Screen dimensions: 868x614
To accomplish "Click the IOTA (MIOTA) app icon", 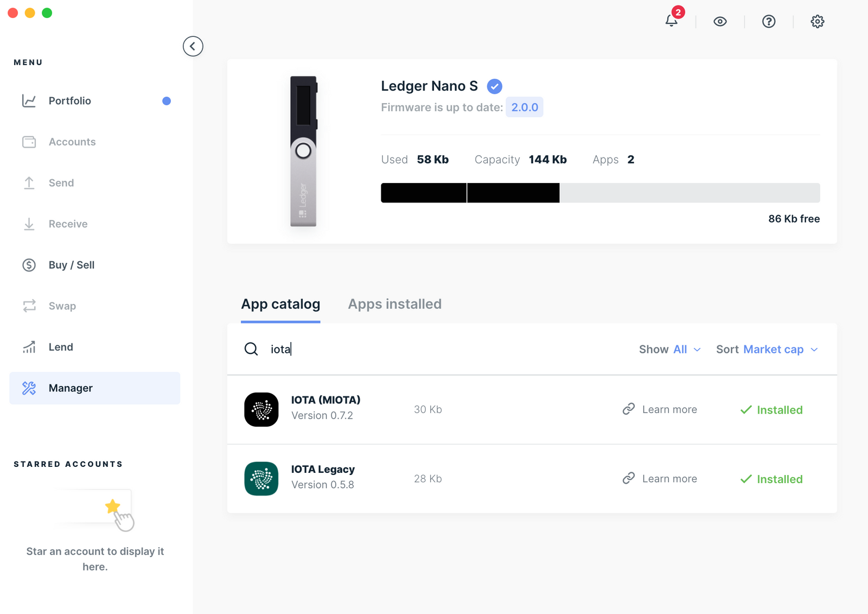I will pos(261,409).
